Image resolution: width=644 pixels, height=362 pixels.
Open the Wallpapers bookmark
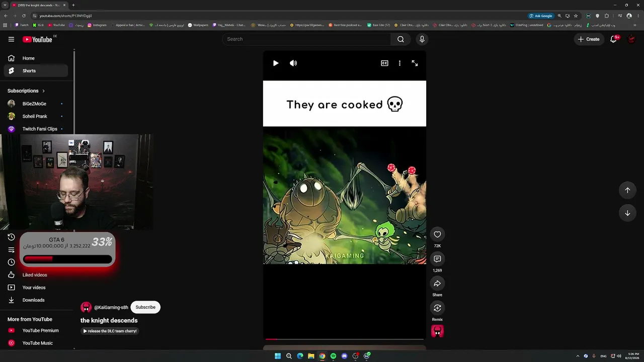[198, 25]
